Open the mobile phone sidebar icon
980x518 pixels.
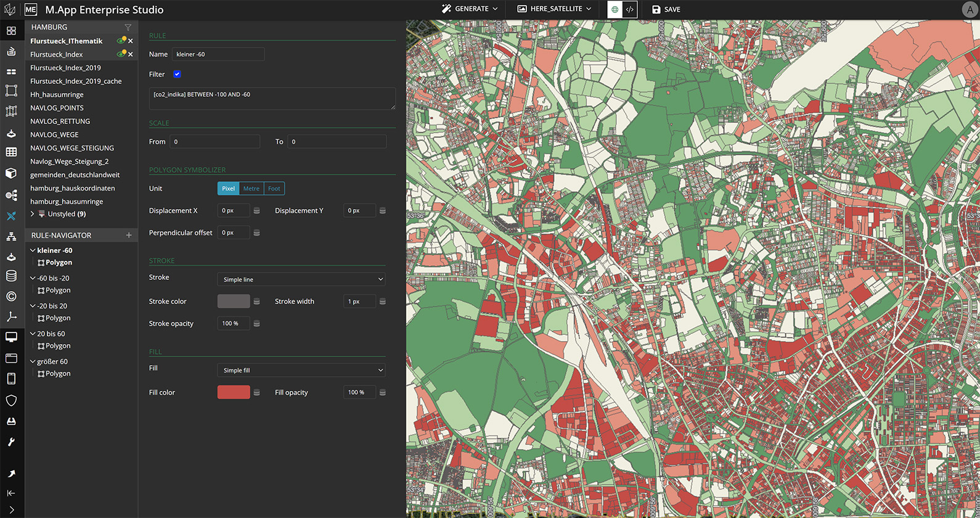coord(11,379)
